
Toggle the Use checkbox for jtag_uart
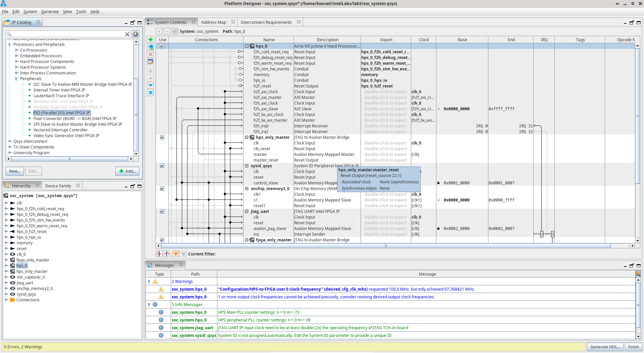tap(162, 212)
